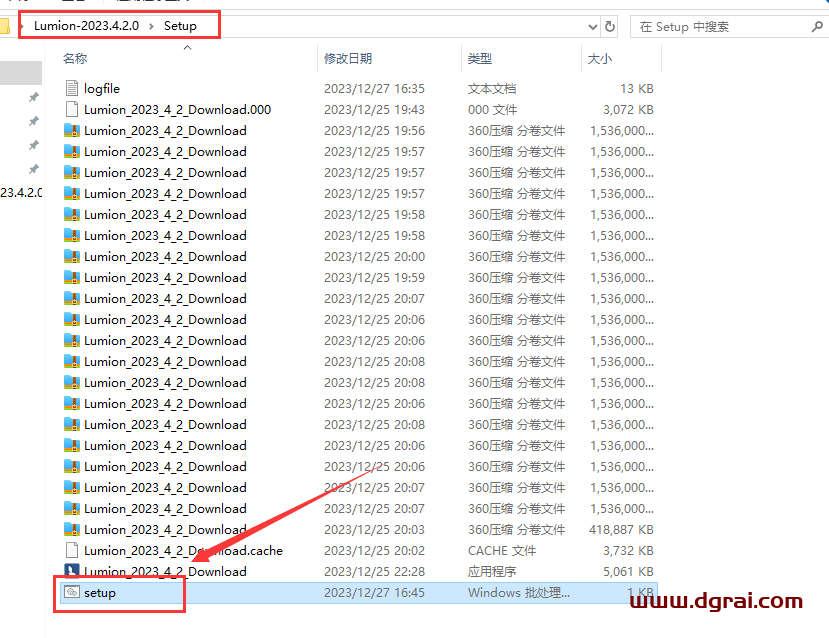Click the 应用程序 type cell
Viewport: 829px width, 638px height.
coord(492,571)
